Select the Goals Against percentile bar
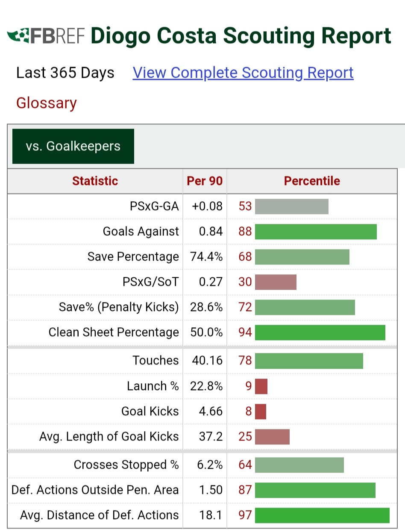The image size is (405, 532). pos(316,232)
